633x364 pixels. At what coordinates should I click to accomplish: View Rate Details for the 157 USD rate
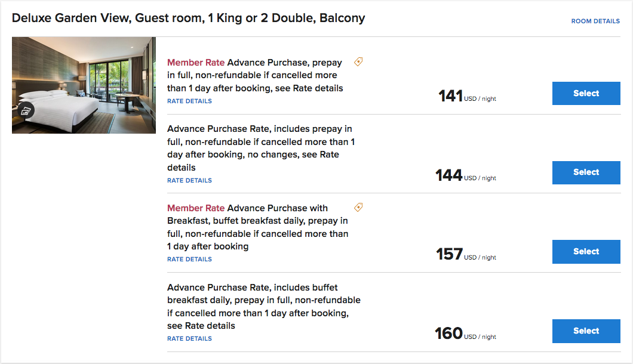coord(189,259)
